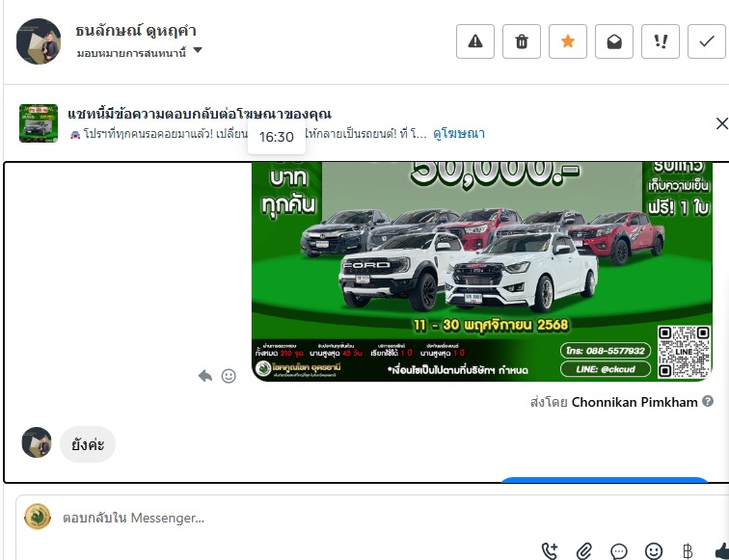Click มอบหมายการสนทนานี้ assign label
729x560 pixels.
click(131, 53)
